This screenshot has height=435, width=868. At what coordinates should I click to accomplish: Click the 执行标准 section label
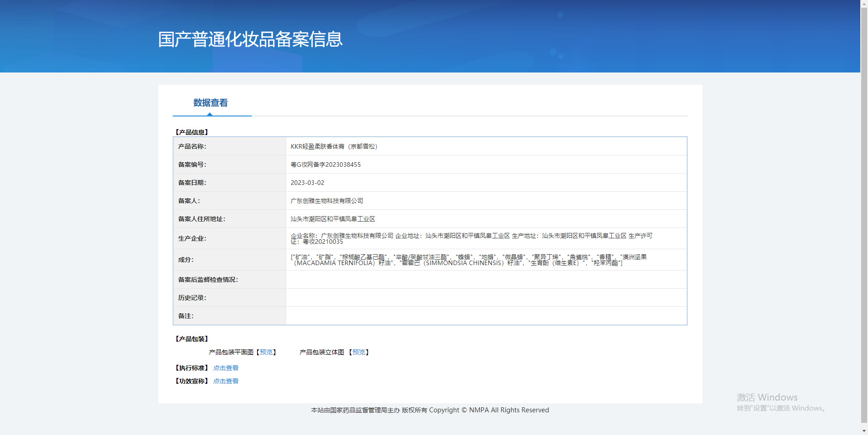pyautogui.click(x=192, y=368)
